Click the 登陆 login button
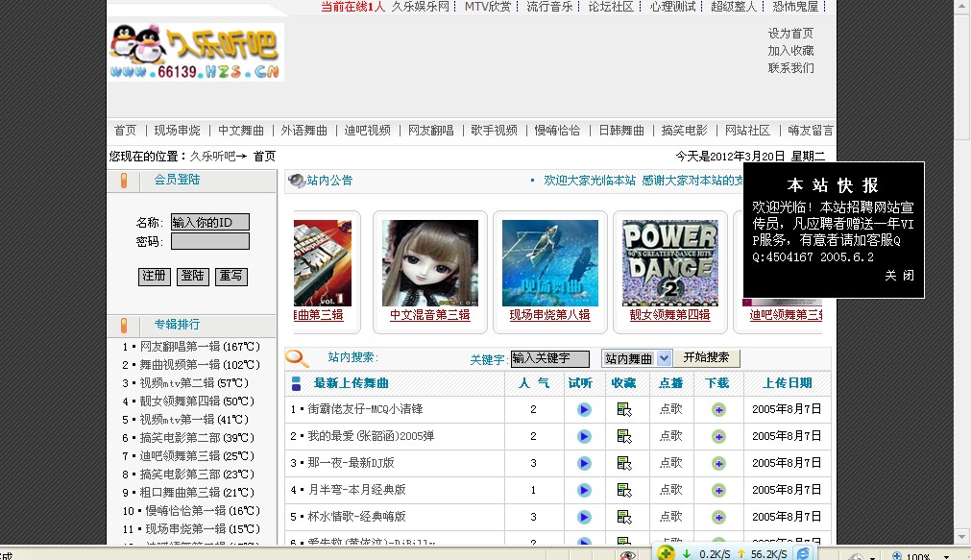This screenshot has width=971, height=560. pyautogui.click(x=193, y=277)
